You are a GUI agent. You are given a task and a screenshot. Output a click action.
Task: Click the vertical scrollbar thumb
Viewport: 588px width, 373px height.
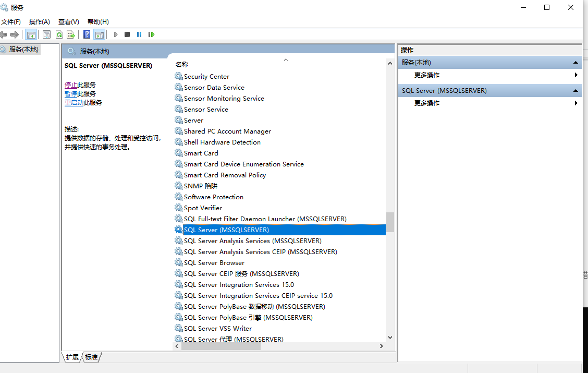[x=390, y=222]
